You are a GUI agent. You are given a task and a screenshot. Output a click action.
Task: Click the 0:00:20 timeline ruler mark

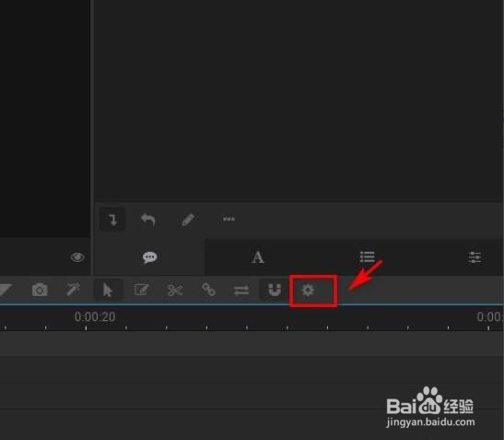[x=95, y=317]
